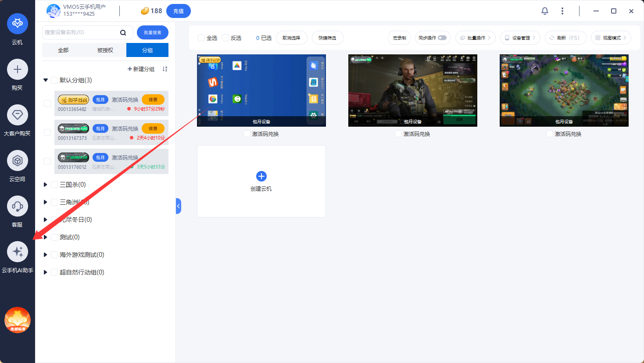Viewport: 644px width, 363px height.
Task: Expand the 三国杀(0) group
Action: pyautogui.click(x=45, y=185)
